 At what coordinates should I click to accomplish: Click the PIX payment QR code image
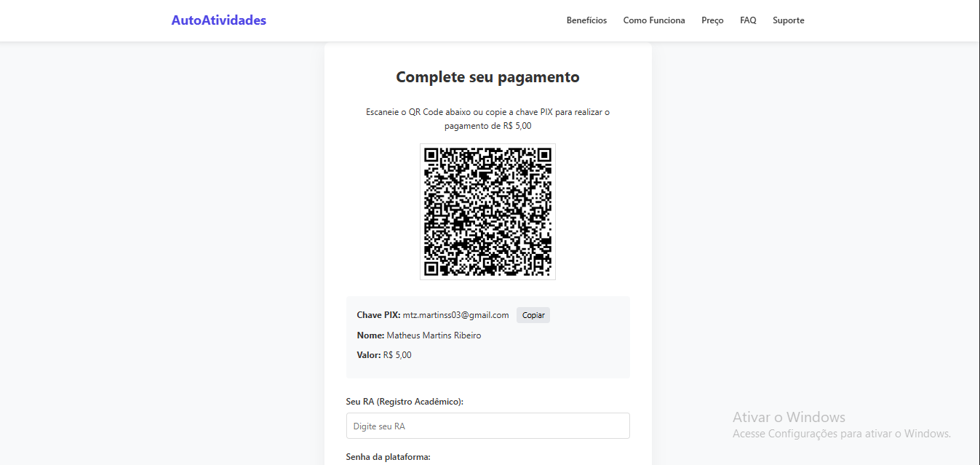487,212
